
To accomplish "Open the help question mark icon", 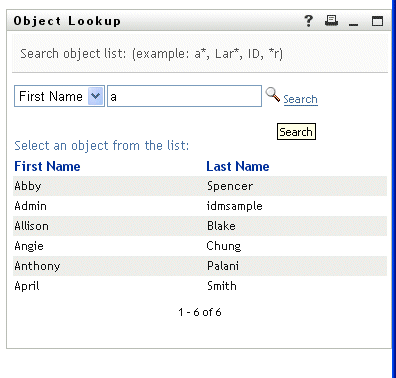I will tap(309, 21).
